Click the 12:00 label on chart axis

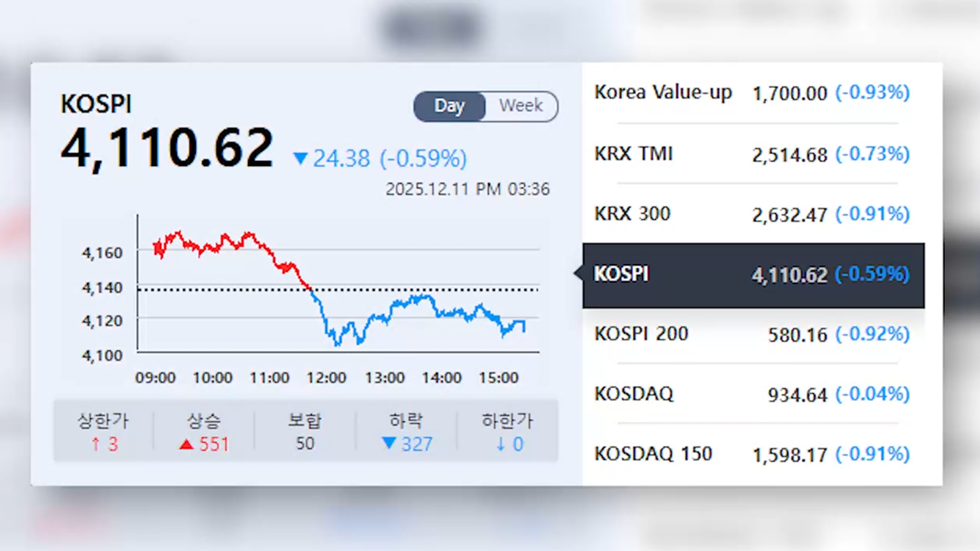(326, 378)
